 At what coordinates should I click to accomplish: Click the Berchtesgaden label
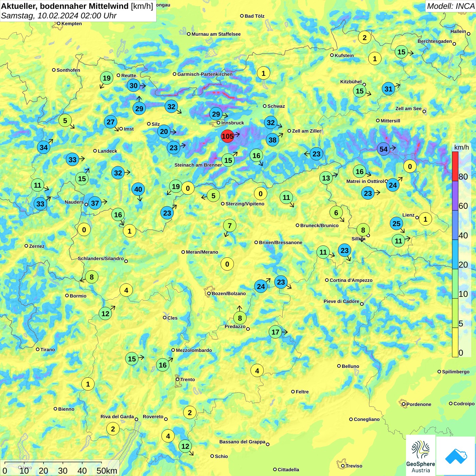coord(435,41)
